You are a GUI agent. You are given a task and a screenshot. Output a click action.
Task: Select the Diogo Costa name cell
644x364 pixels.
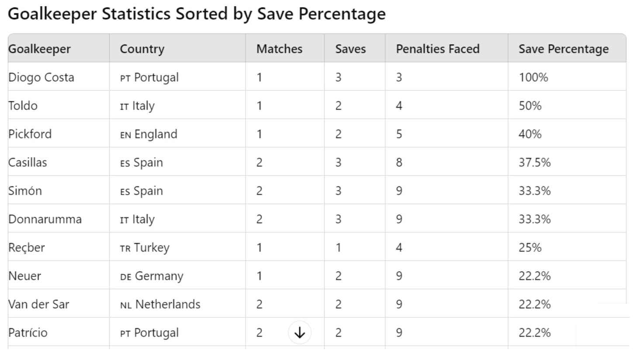pos(41,77)
